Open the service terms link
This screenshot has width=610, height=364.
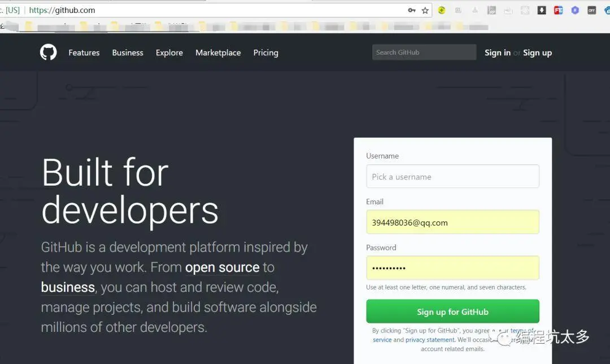[x=382, y=340]
